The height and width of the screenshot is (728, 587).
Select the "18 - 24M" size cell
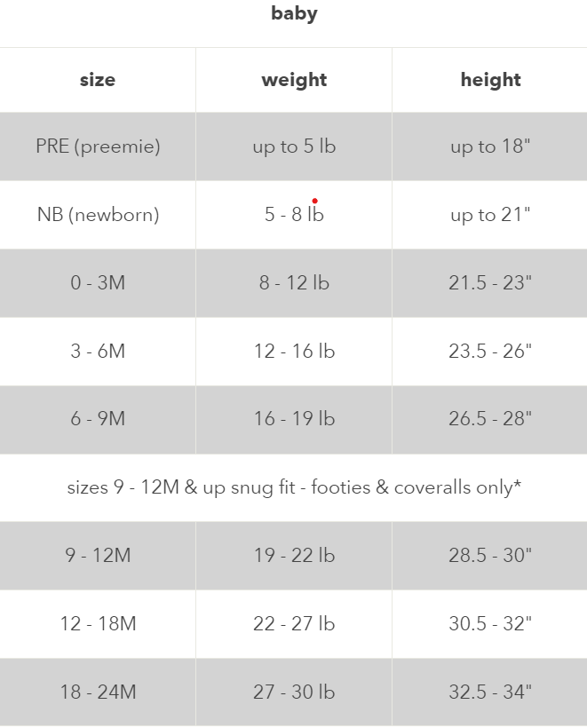98,692
